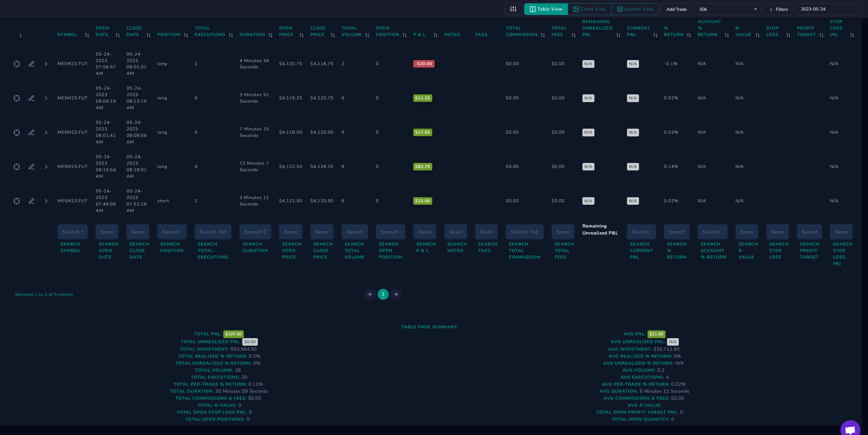The image size is (868, 435).
Task: Expand the $11.25 trade row details
Action: [x=46, y=98]
